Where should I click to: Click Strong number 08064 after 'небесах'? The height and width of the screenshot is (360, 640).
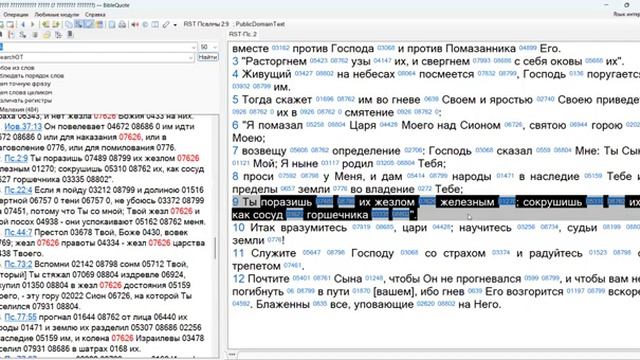[407, 73]
